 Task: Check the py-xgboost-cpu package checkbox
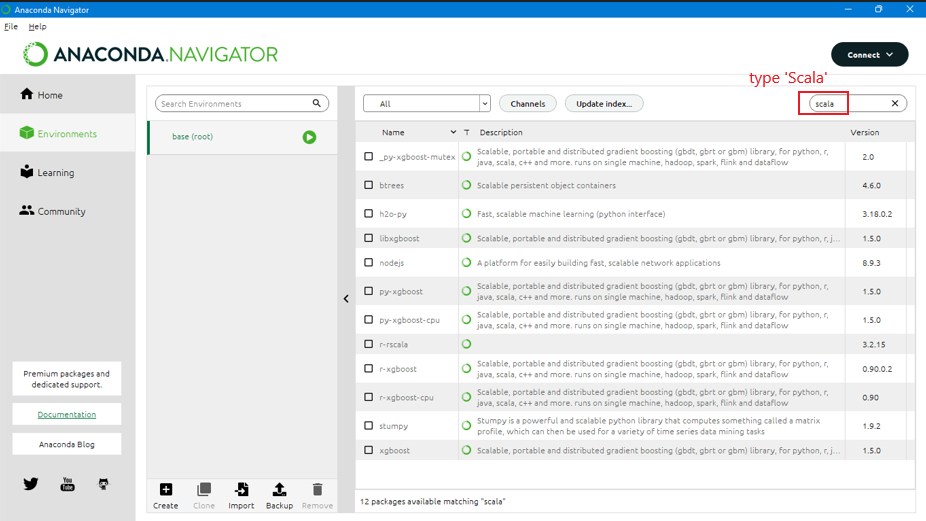369,320
